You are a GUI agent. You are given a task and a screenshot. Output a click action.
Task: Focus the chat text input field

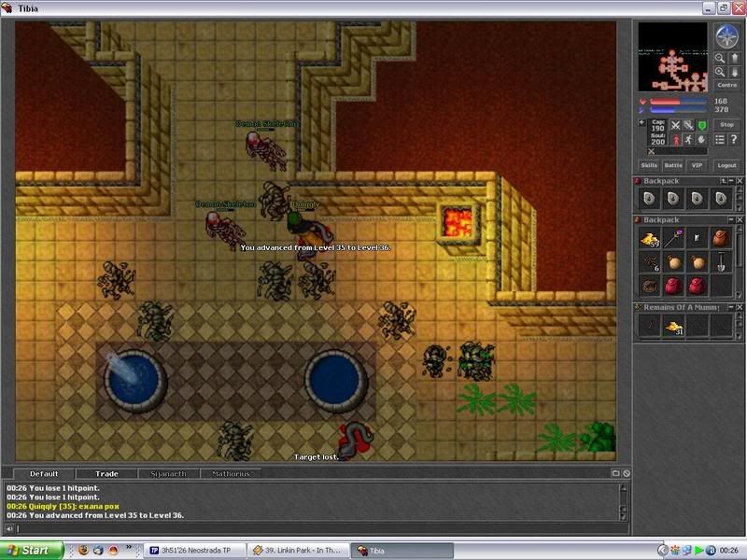321,528
